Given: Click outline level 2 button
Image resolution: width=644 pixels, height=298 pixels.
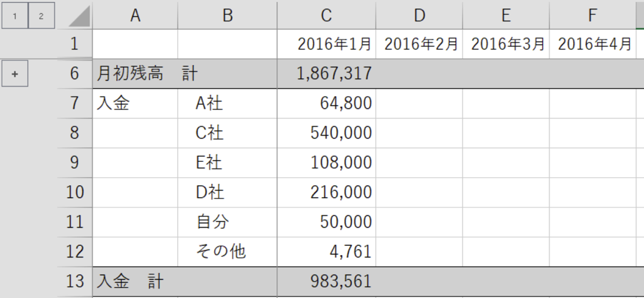Looking at the screenshot, I should 41,16.
